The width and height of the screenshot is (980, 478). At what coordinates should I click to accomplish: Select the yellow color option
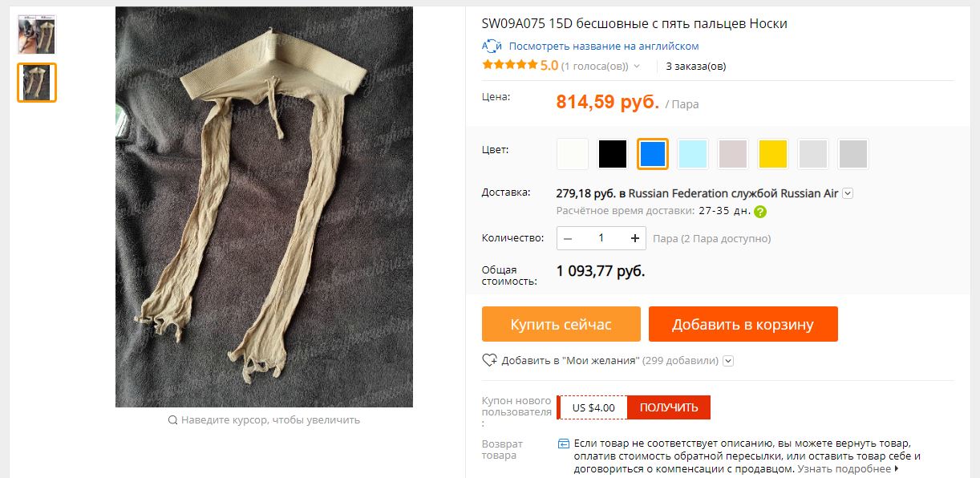(773, 154)
